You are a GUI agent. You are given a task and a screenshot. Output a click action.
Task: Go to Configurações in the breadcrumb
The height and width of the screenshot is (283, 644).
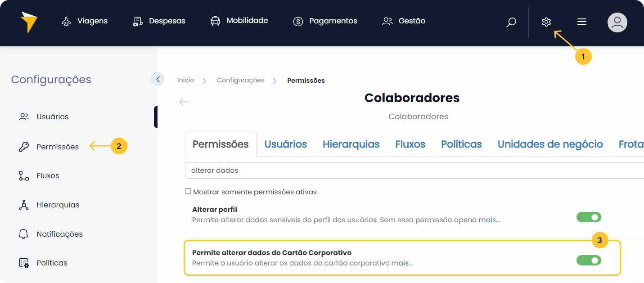click(241, 80)
